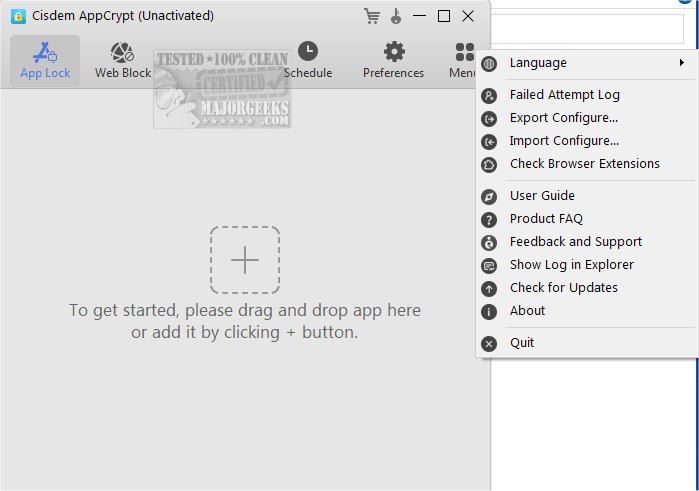Viewport: 699px width, 491px height.
Task: Select Check for Updates
Action: (x=587, y=288)
